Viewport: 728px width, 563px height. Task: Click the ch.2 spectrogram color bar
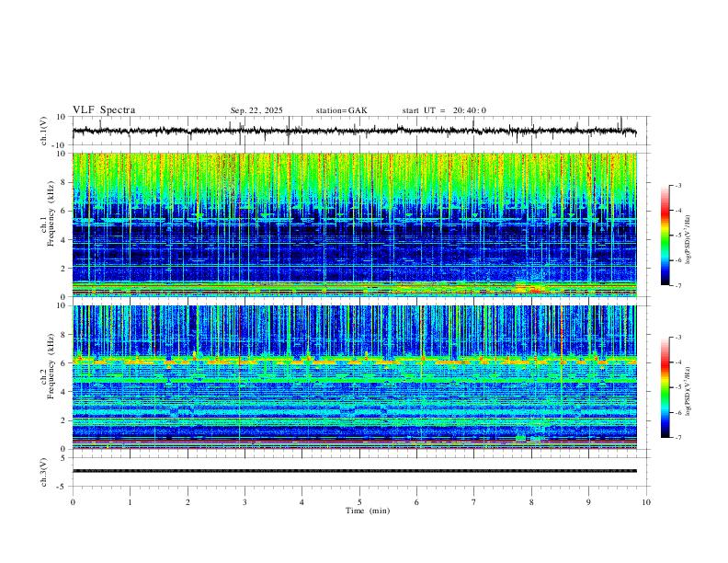(x=665, y=387)
